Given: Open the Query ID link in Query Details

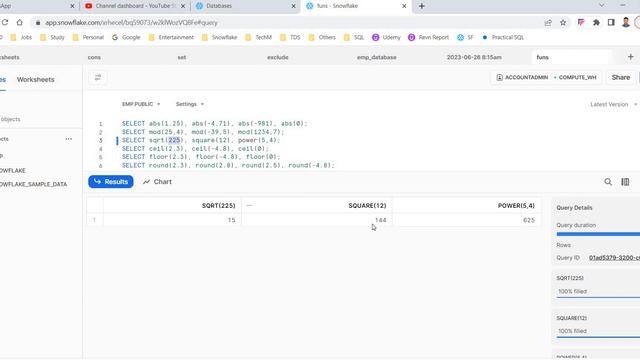Looking at the screenshot, I should 614,258.
